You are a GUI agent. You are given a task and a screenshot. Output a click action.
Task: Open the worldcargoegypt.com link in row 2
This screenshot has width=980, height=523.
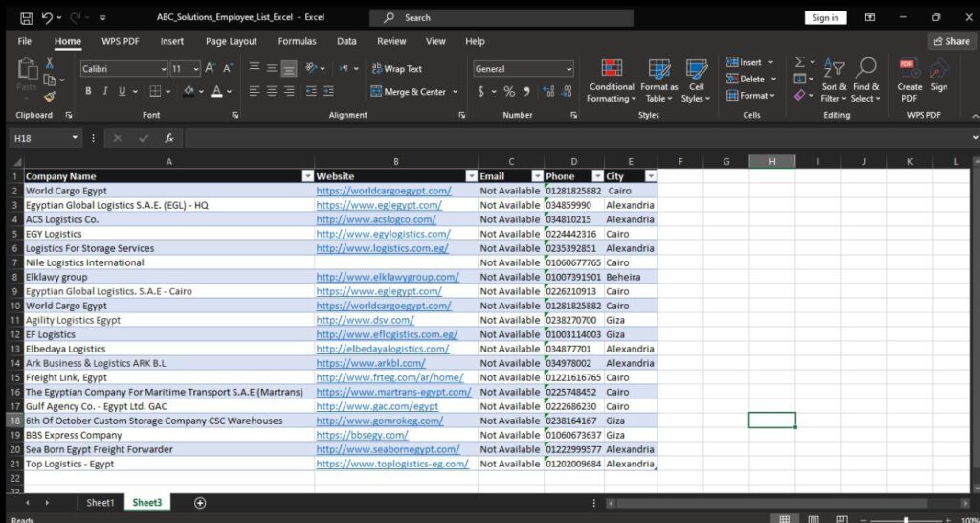(384, 191)
